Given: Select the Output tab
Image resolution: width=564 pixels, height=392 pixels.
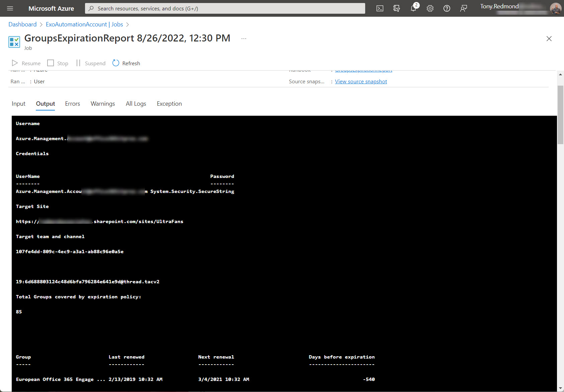Looking at the screenshot, I should point(46,104).
